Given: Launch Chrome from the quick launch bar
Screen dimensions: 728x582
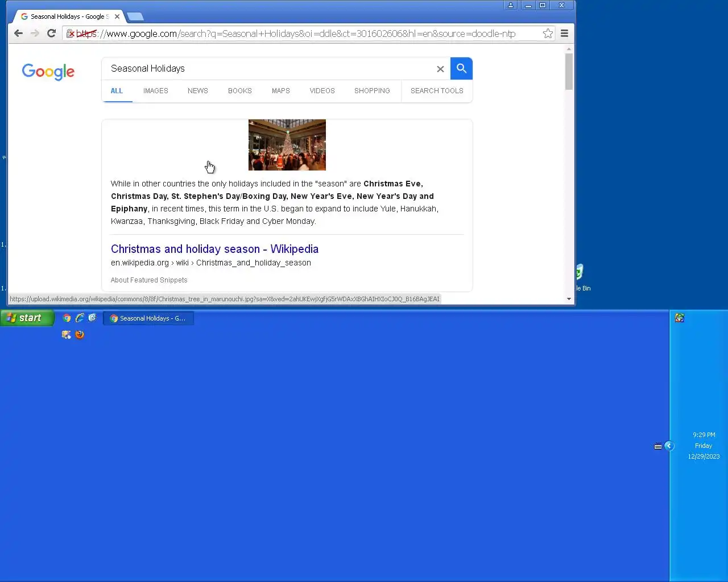Looking at the screenshot, I should coord(67,318).
